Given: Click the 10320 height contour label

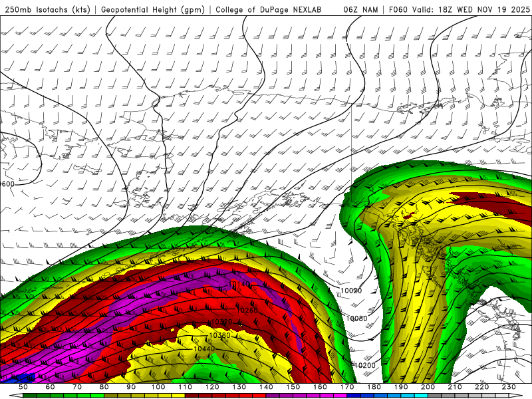Looking at the screenshot, I should 221,322.
